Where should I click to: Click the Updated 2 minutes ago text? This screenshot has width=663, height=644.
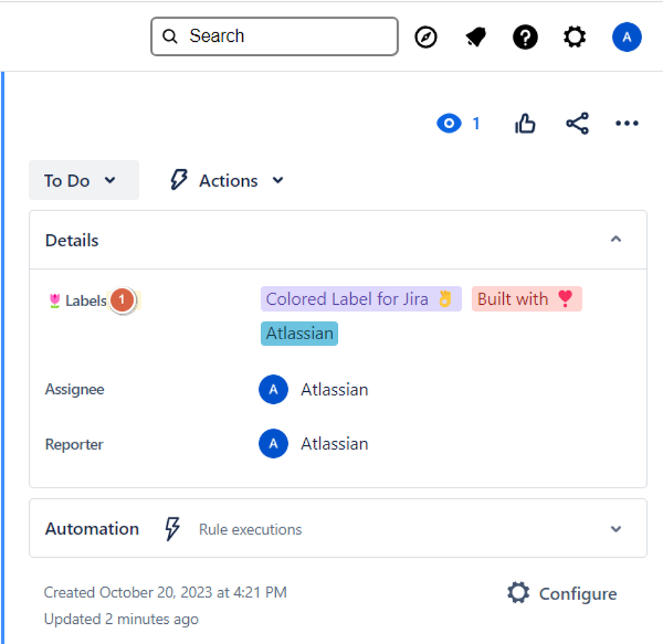(x=121, y=619)
